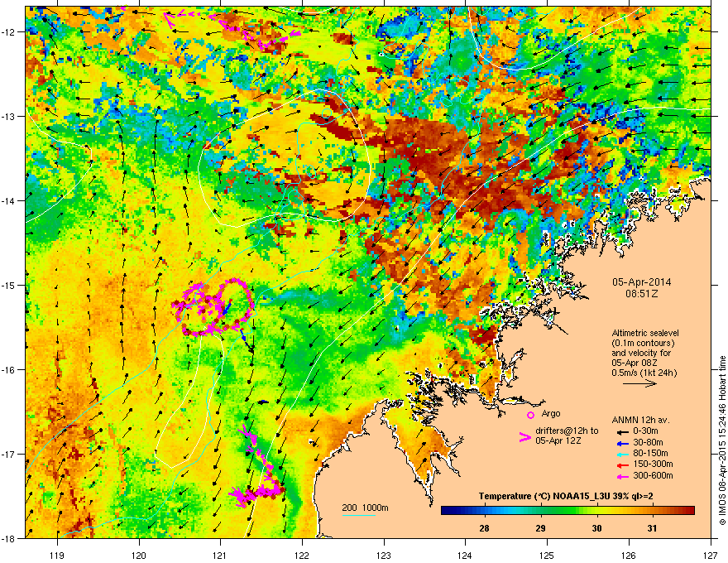Viewport: 728px width, 563px height.
Task: Click the blue 30-80m arrow legend symbol
Action: pyautogui.click(x=622, y=443)
